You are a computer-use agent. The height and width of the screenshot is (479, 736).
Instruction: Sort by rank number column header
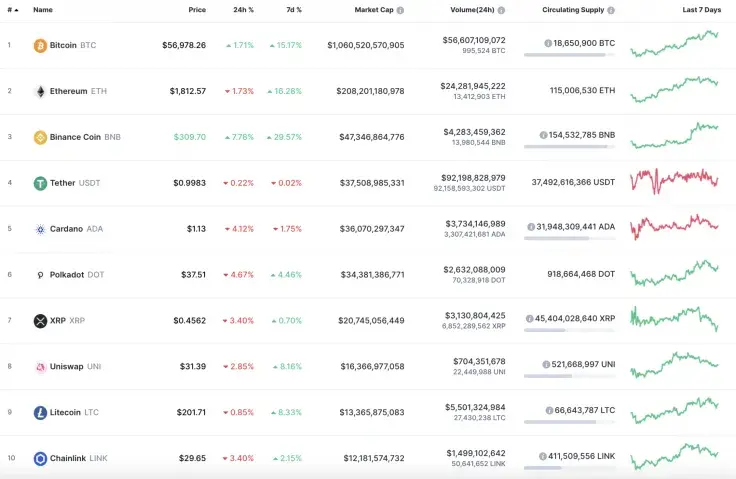click(x=10, y=10)
